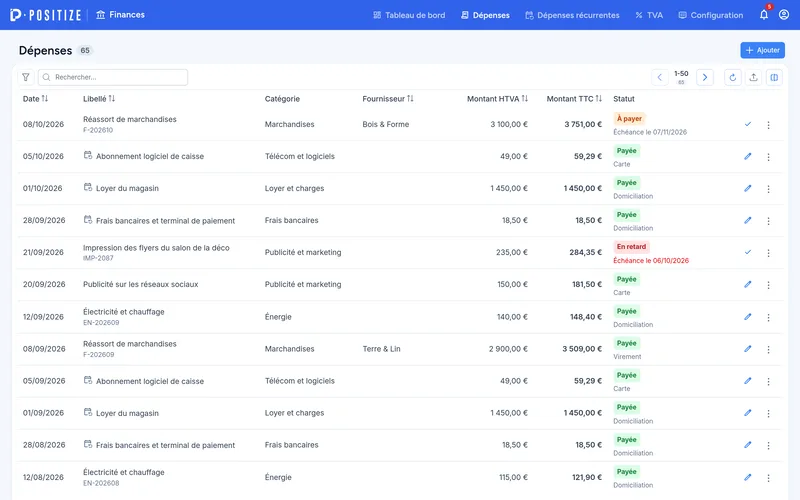Open the filter icon beside search

click(x=26, y=77)
